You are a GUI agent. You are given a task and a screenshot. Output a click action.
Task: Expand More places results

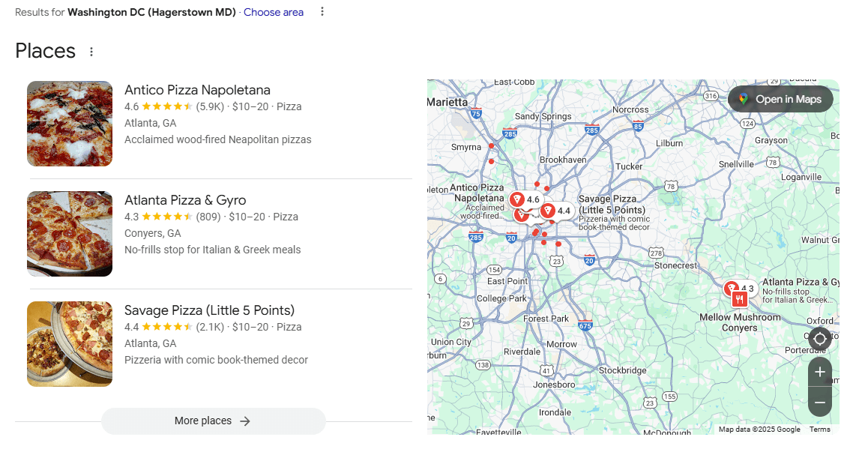point(213,421)
